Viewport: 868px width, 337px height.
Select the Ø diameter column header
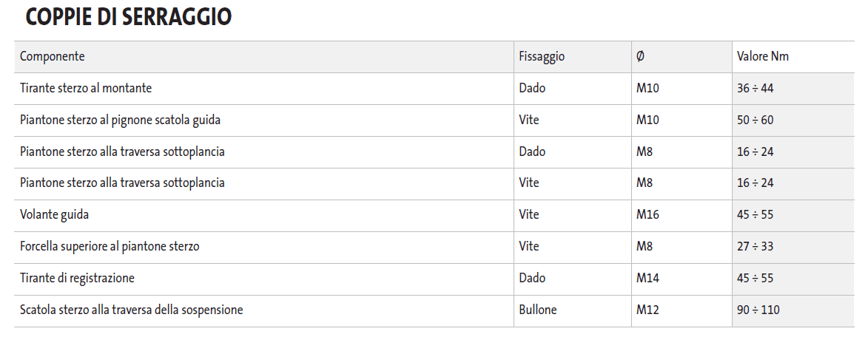[640, 56]
